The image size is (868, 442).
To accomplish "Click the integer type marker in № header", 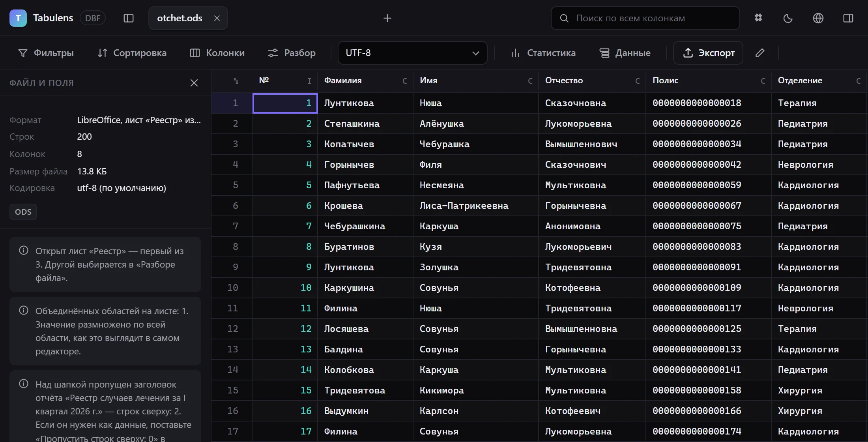I will click(x=309, y=81).
